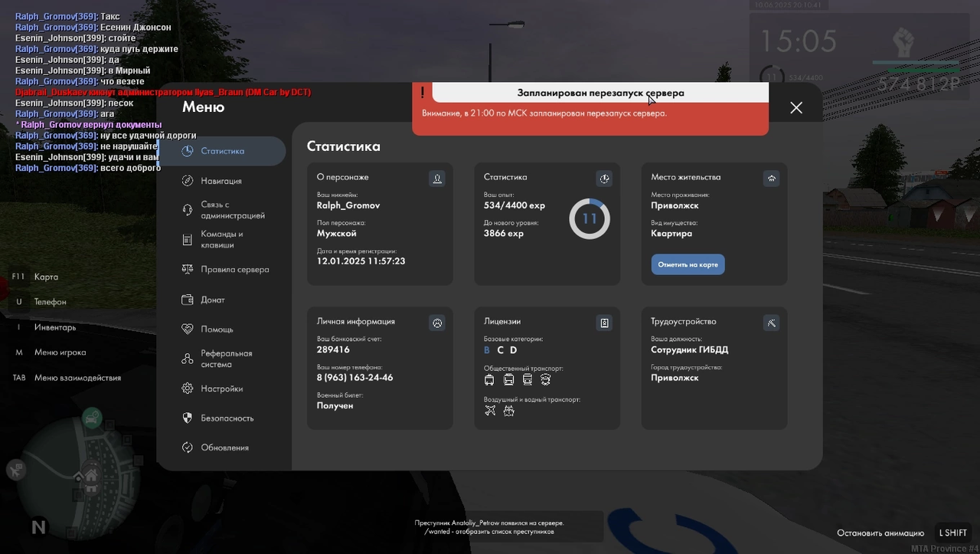The image size is (980, 554).
Task: Open Связь с администрацией section
Action: (x=222, y=210)
